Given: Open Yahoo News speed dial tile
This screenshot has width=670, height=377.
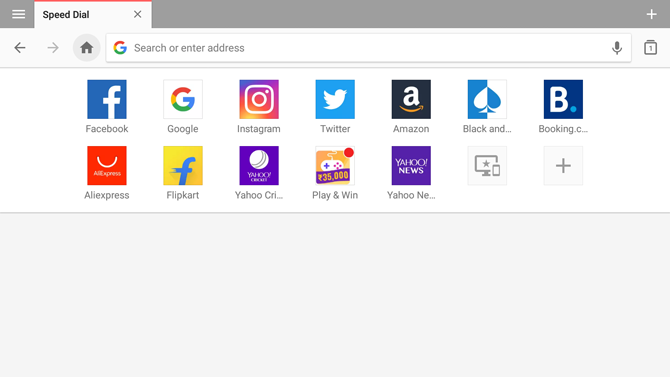Looking at the screenshot, I should [x=411, y=165].
